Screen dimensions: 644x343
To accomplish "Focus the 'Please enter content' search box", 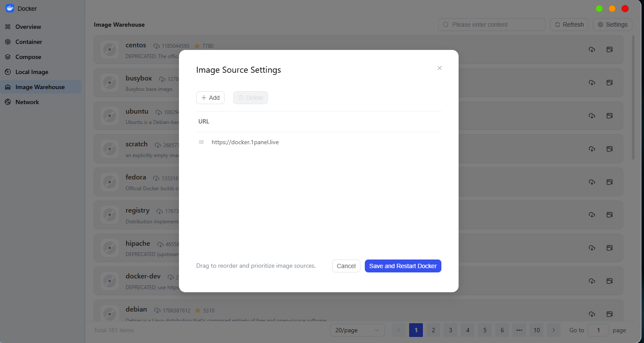I will 492,25.
